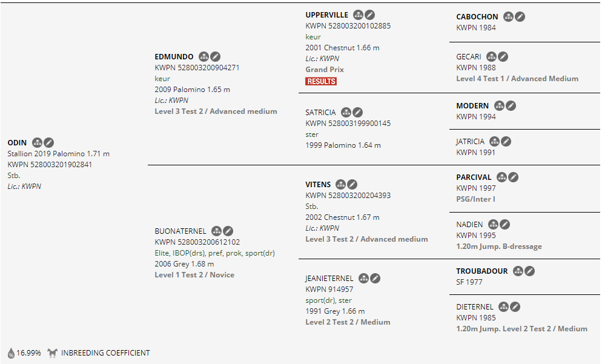
Task: Click the pedigree icon beside TROUBADOUR
Action: (x=518, y=271)
